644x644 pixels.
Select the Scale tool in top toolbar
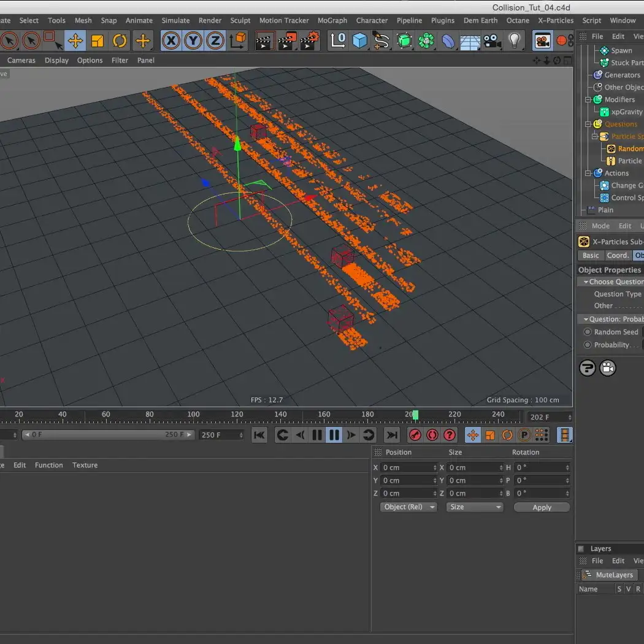(x=98, y=40)
